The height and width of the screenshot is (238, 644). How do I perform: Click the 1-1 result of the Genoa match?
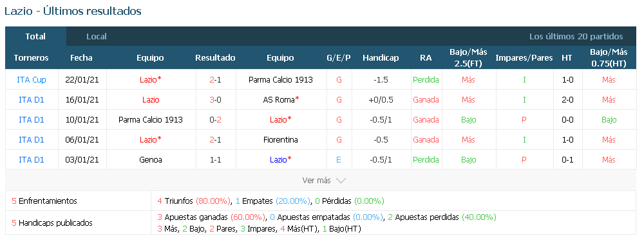click(x=216, y=159)
